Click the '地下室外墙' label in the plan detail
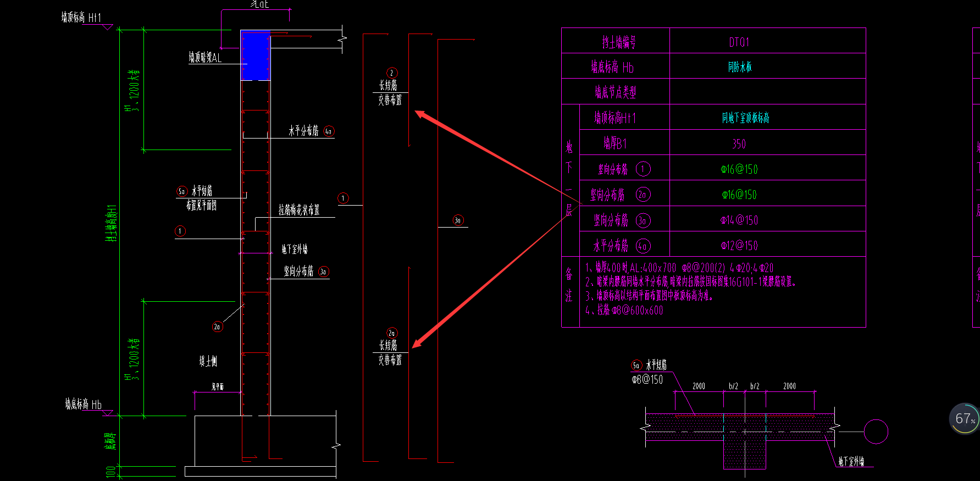 [851, 462]
